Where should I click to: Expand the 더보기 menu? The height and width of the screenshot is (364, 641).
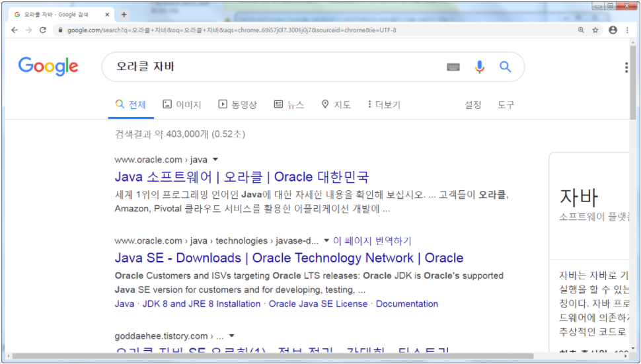[x=384, y=104]
